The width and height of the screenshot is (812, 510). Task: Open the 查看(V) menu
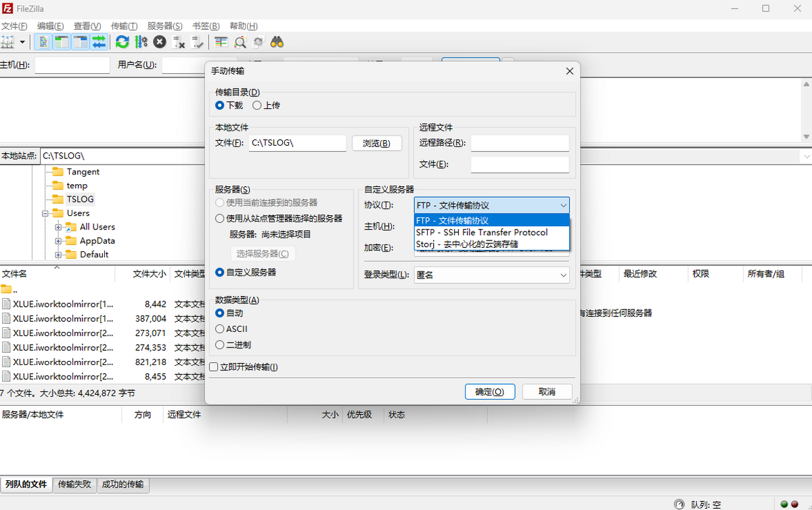pyautogui.click(x=87, y=26)
